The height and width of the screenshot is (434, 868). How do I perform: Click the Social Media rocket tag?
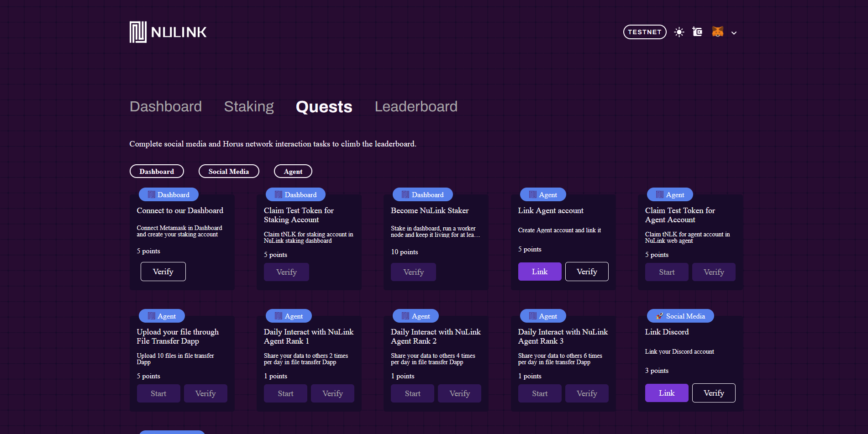pos(680,316)
